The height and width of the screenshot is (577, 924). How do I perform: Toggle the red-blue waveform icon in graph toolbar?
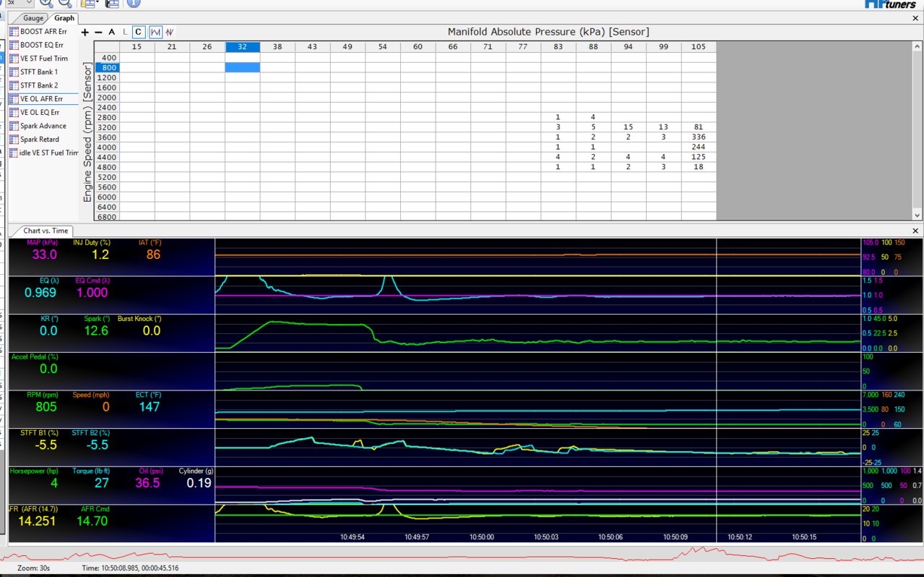(170, 32)
